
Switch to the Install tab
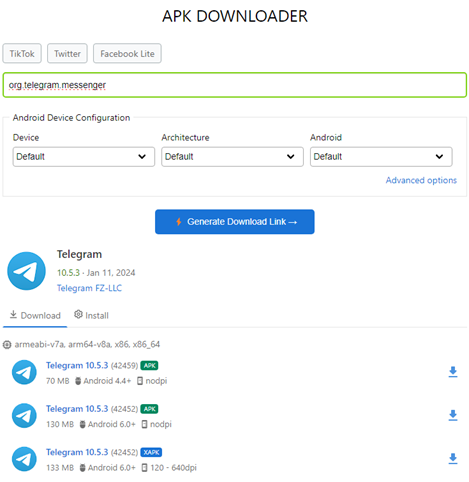tap(91, 315)
